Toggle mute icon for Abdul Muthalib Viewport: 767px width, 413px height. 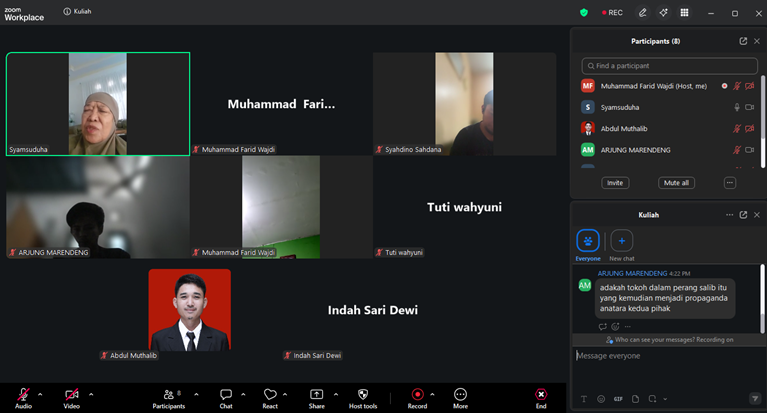737,129
